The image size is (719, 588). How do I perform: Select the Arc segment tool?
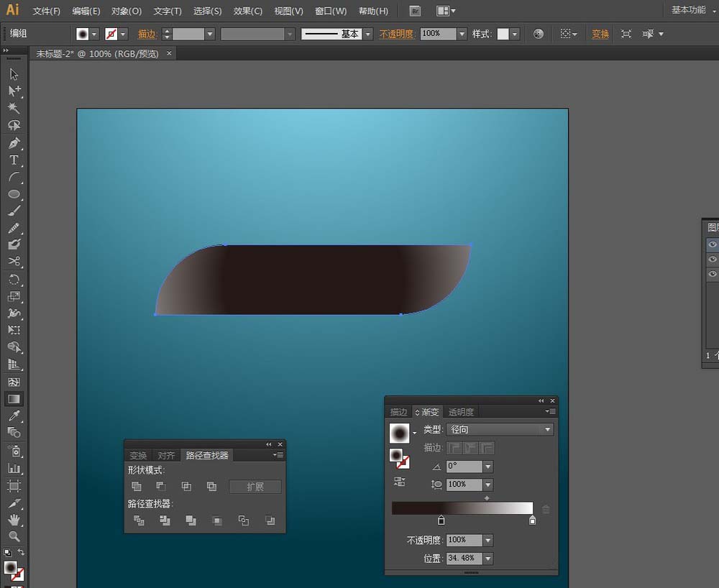coord(14,177)
